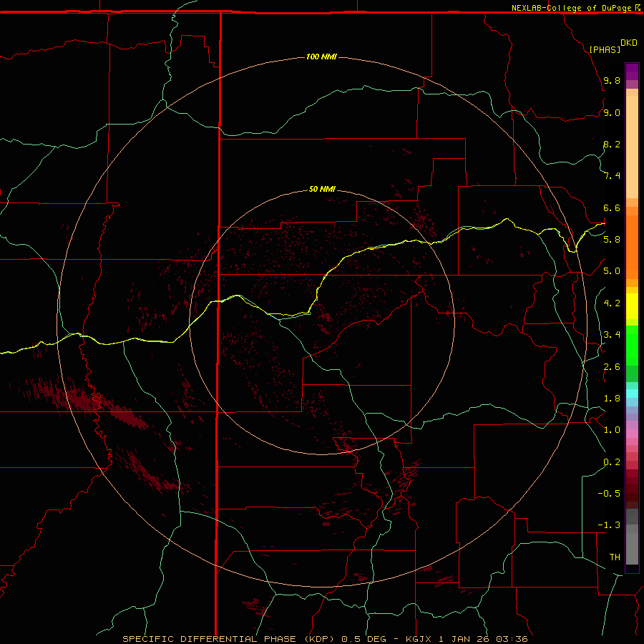This screenshot has width=644, height=644.
Task: Click the 2.6 colorbar value
Action: pos(612,366)
